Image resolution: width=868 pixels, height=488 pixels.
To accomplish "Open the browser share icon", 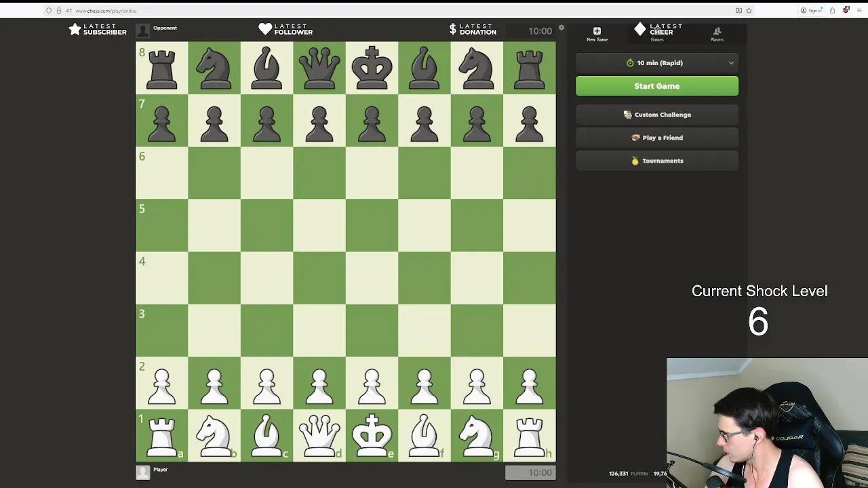I will [x=832, y=10].
